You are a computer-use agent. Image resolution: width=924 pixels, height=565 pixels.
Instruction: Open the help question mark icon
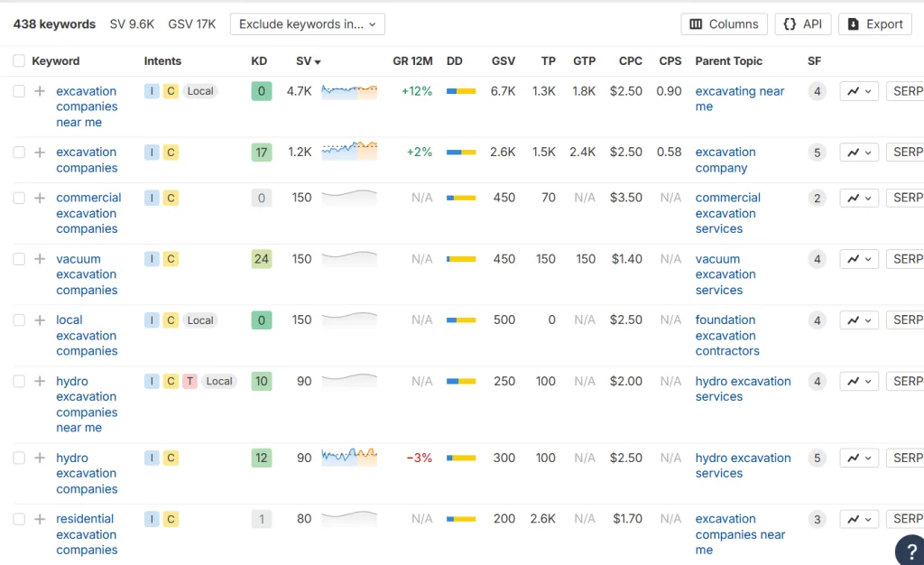(910, 550)
